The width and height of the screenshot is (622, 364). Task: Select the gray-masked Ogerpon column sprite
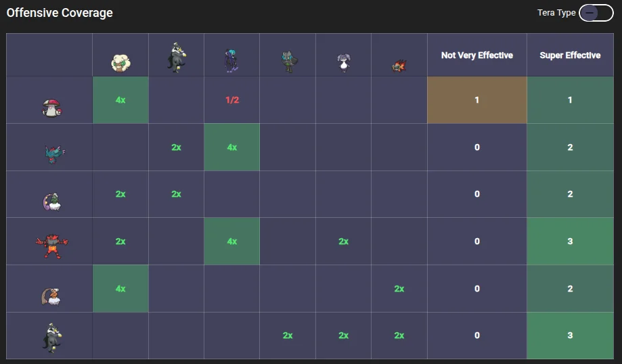pos(288,62)
